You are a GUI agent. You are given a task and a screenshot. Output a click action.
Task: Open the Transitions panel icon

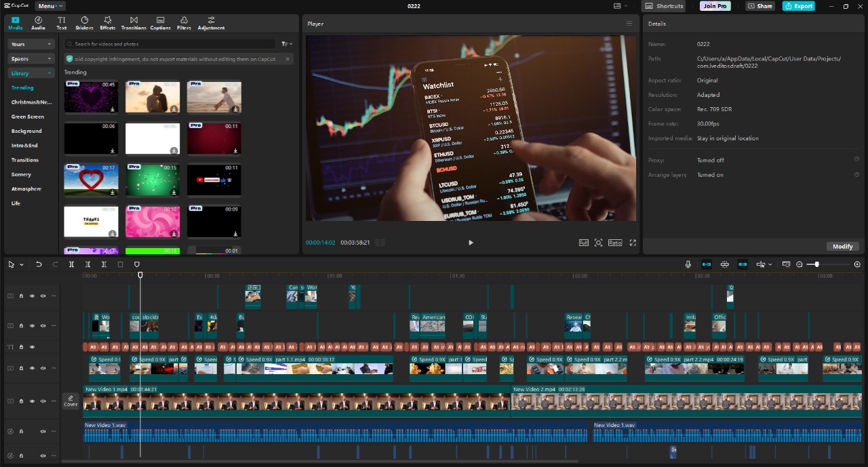134,23
